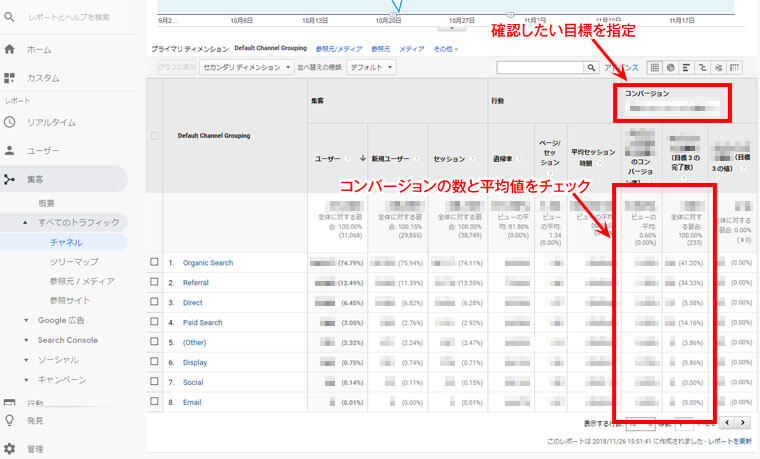The width and height of the screenshot is (760, 459).
Task: Open the ホーム home icon
Action: pos(9,49)
